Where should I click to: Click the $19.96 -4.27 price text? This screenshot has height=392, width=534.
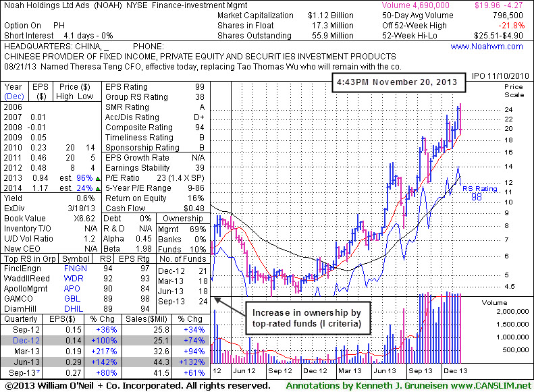499,5
